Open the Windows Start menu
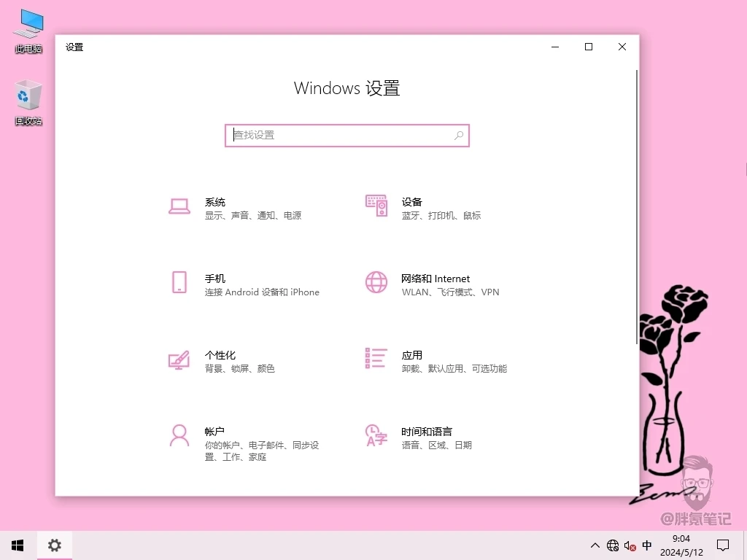 18,545
